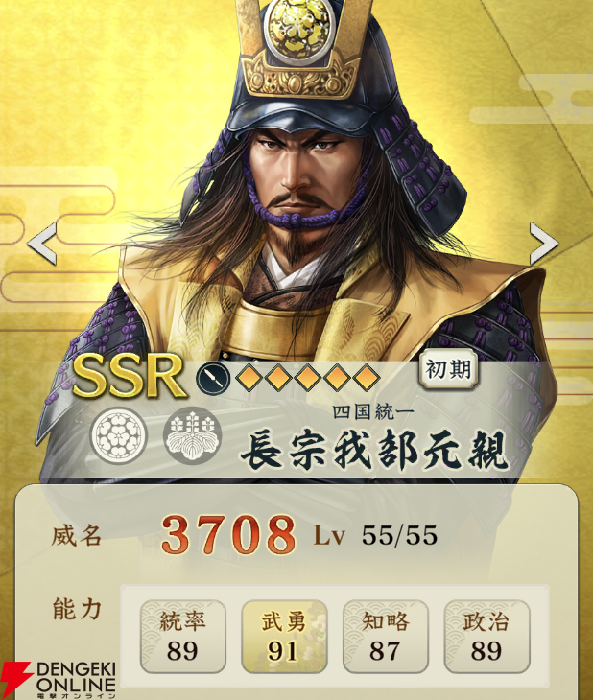The image size is (593, 700).
Task: Tap the round plum flower clan crest
Action: coord(118,435)
